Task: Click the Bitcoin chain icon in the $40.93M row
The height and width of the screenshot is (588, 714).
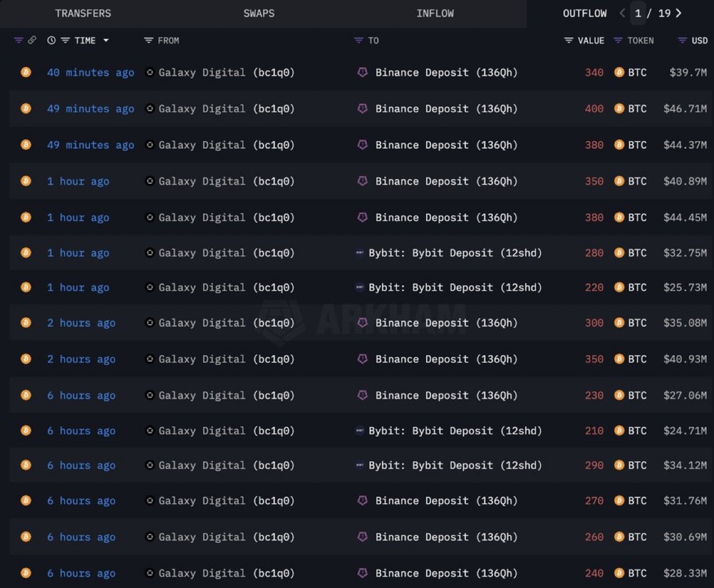Action: 26,359
